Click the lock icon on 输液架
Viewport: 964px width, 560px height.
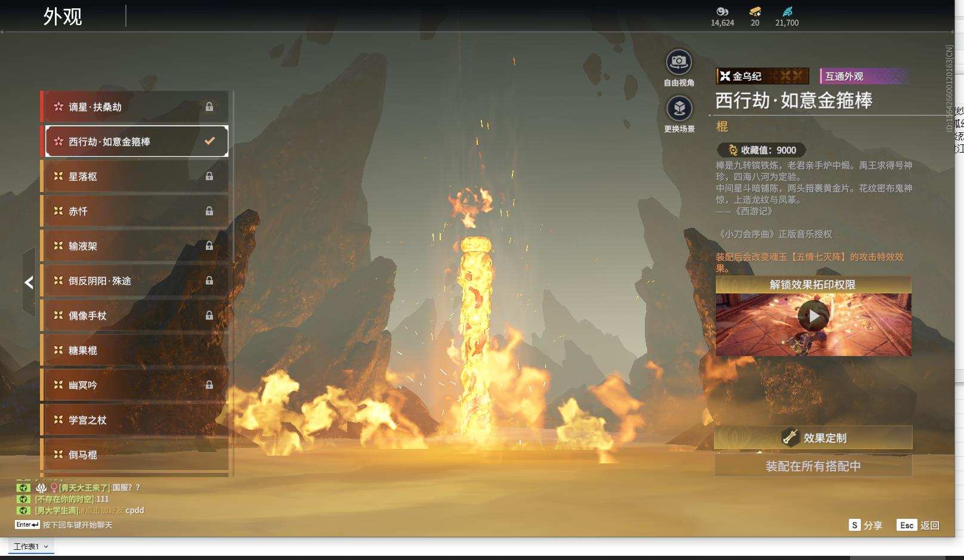click(x=209, y=246)
